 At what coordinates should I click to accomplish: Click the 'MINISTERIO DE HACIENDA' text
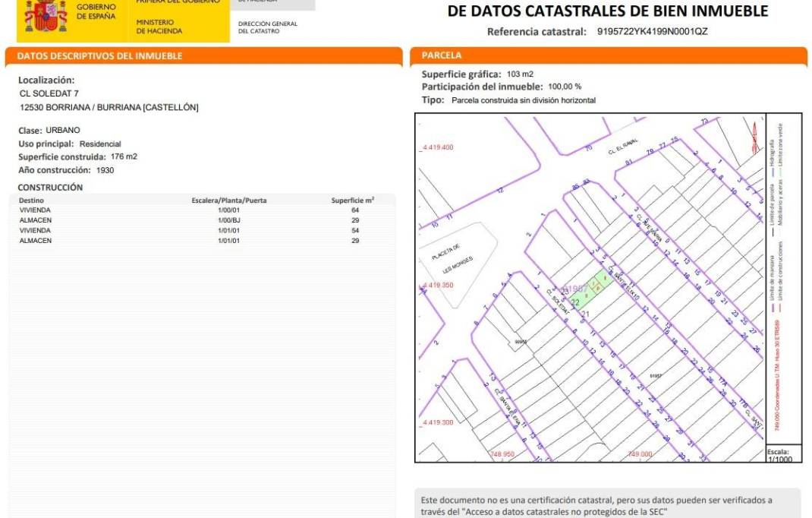click(x=159, y=27)
